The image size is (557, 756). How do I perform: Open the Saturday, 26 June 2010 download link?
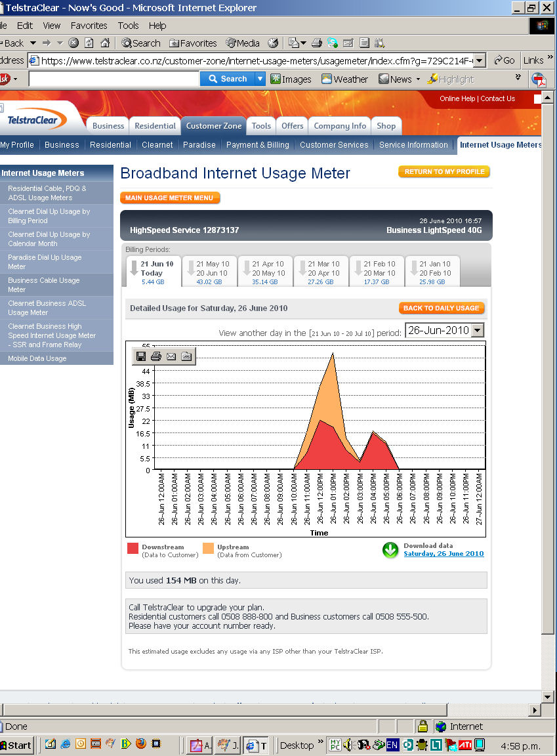click(444, 553)
